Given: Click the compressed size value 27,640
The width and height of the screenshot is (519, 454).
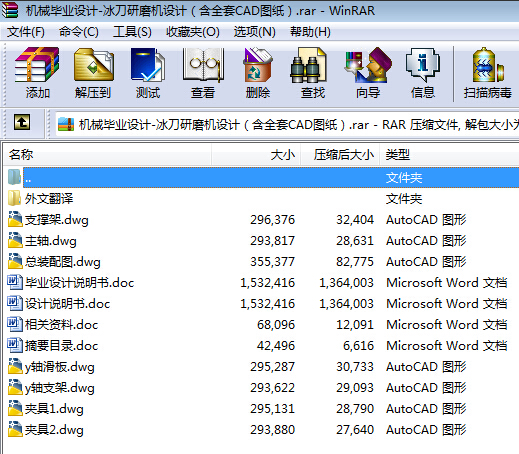Looking at the screenshot, I should click(355, 430).
